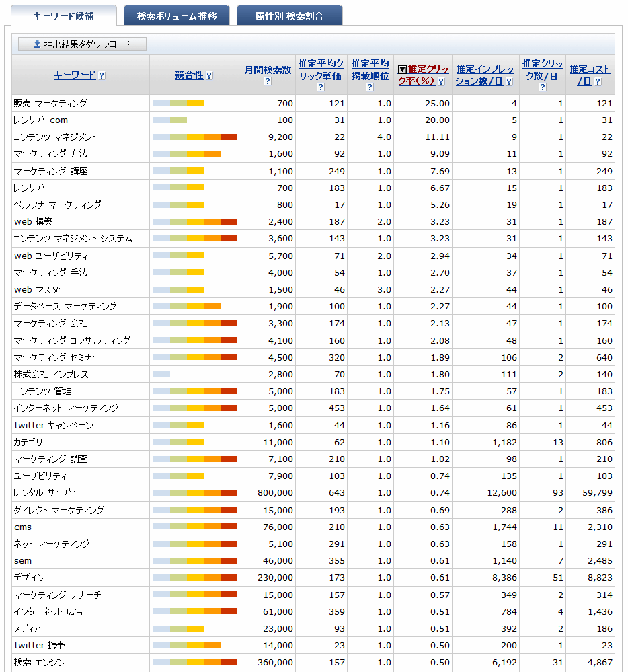Open help icon under 月間検索数 column
Image resolution: width=628 pixels, height=672 pixels.
(268, 81)
